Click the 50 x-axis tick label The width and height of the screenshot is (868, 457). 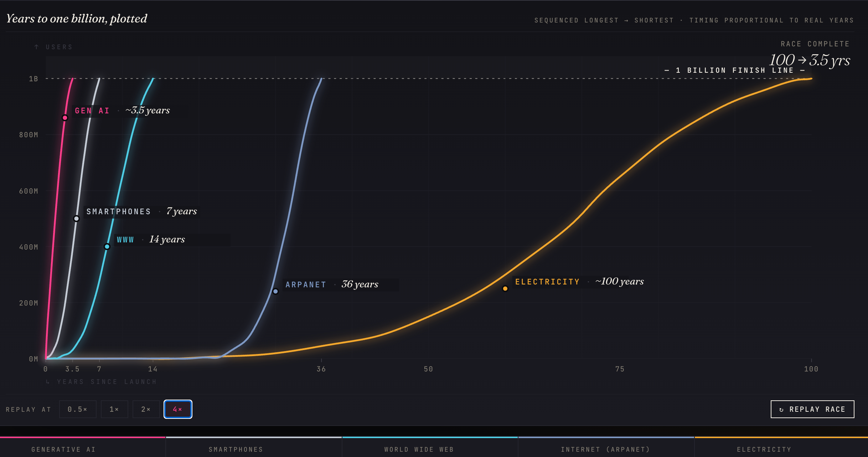click(429, 369)
